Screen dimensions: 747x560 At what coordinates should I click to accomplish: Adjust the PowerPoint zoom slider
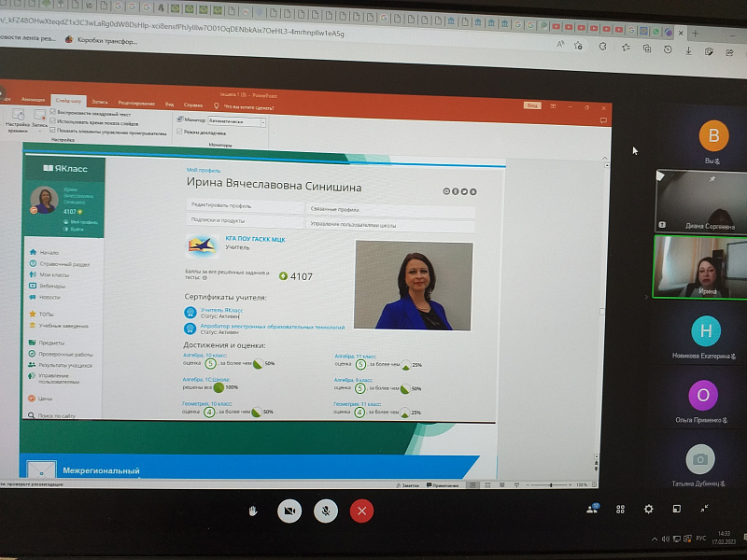pos(551,484)
